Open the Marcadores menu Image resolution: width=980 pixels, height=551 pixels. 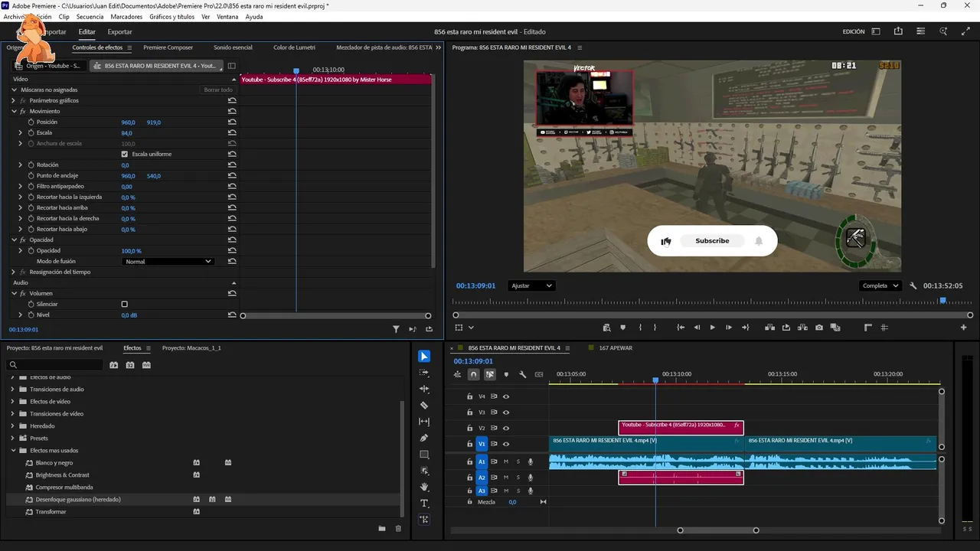(x=127, y=17)
